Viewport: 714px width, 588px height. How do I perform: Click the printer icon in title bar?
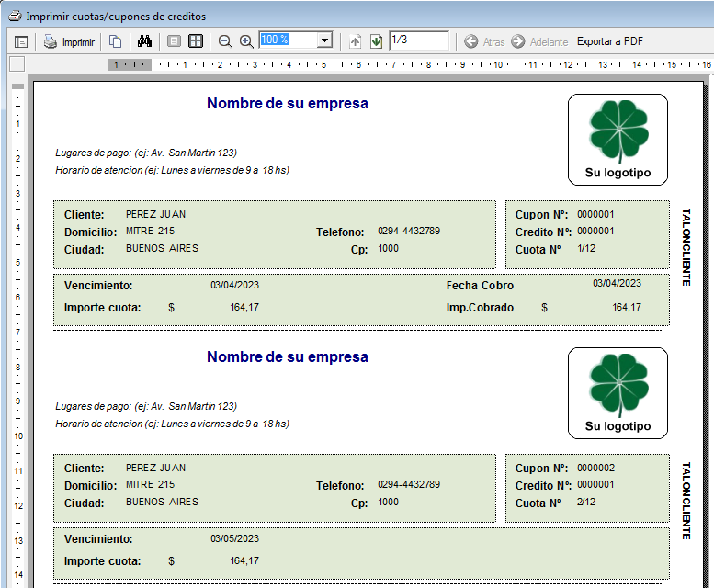(x=14, y=16)
